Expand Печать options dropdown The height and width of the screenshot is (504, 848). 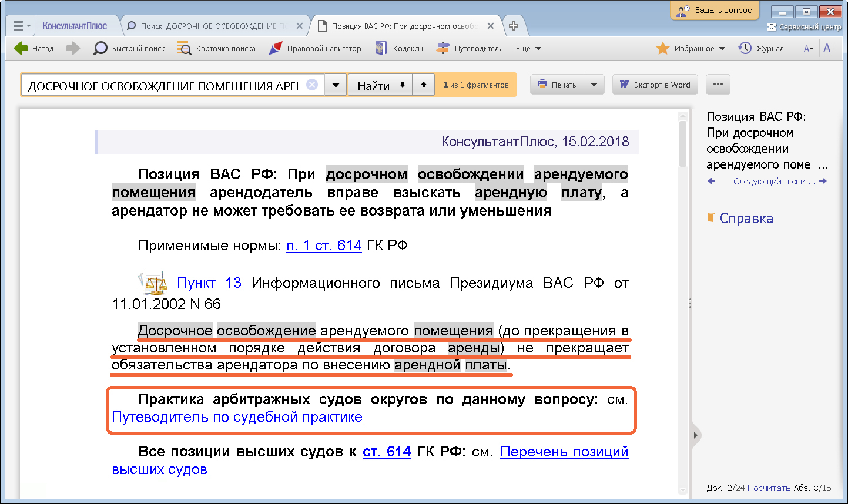(594, 85)
